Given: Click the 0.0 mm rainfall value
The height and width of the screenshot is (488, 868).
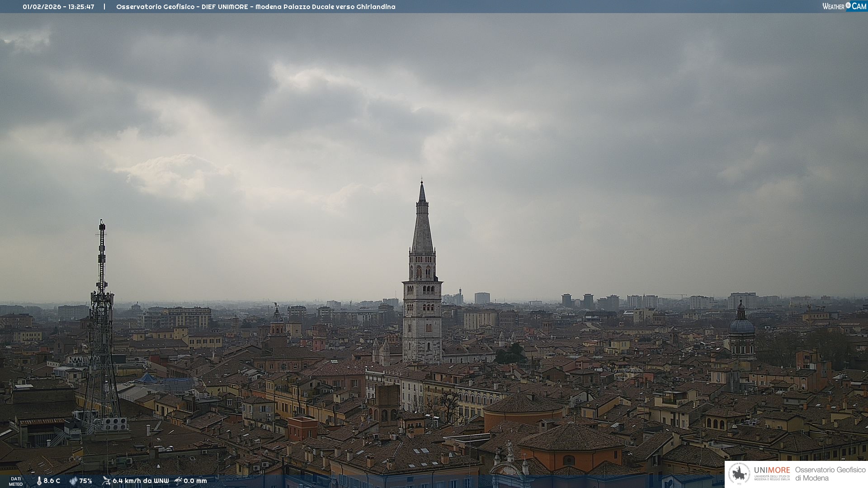Looking at the screenshot, I should [x=195, y=481].
